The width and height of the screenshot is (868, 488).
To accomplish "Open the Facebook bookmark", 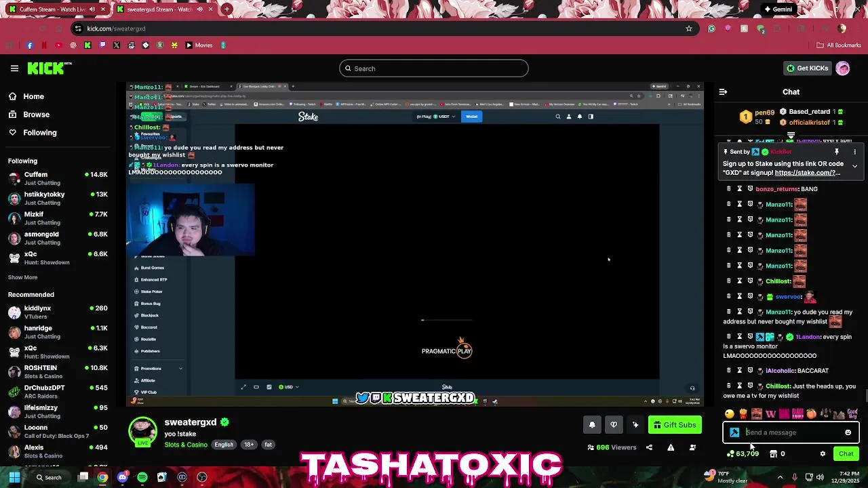I will tap(30, 45).
